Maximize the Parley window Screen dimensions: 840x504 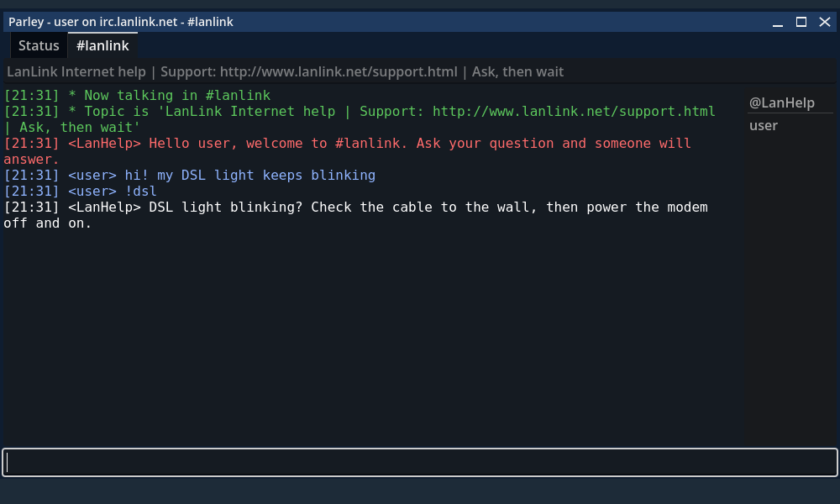pyautogui.click(x=801, y=22)
